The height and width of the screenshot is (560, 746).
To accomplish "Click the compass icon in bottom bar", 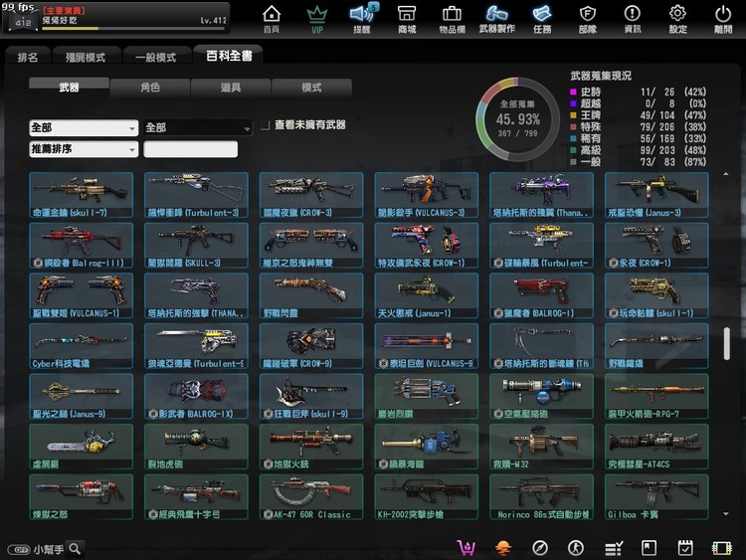I will 540,548.
